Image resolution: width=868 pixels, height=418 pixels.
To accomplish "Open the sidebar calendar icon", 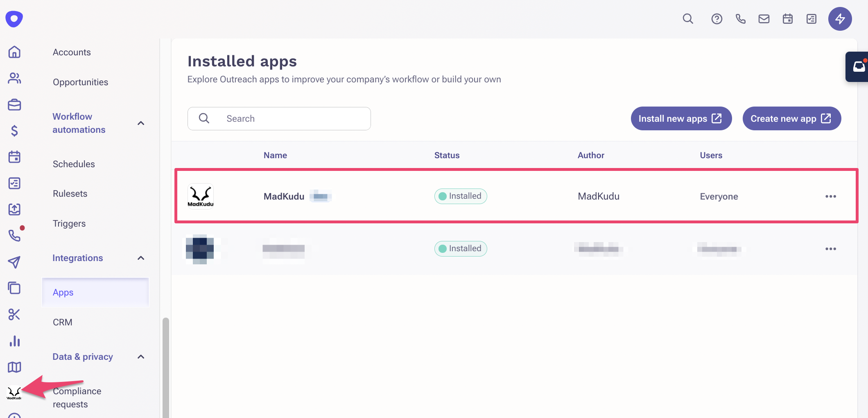I will click(x=14, y=157).
